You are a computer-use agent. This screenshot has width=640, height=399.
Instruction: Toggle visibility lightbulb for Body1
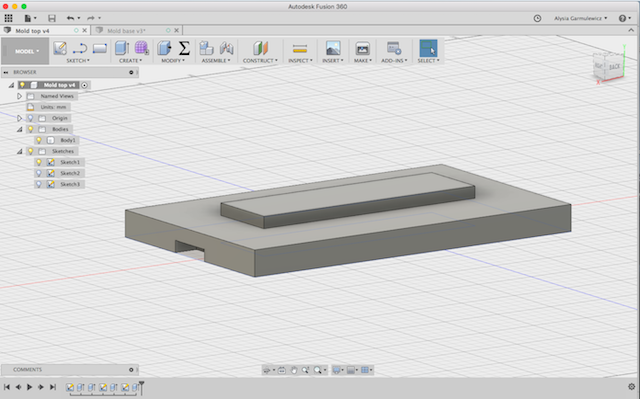39,140
